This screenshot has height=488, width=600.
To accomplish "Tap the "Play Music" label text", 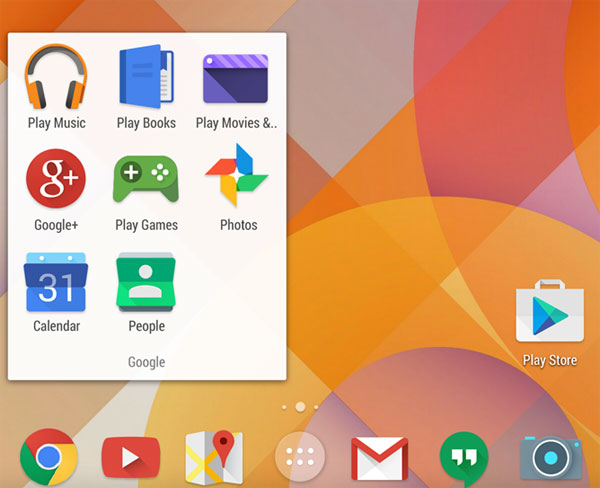I will (x=57, y=123).
